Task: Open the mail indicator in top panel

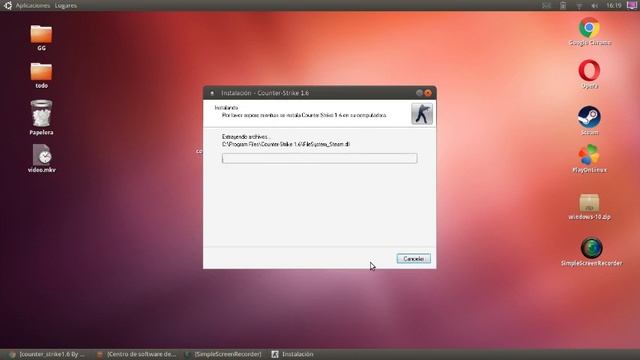Action: (547, 5)
